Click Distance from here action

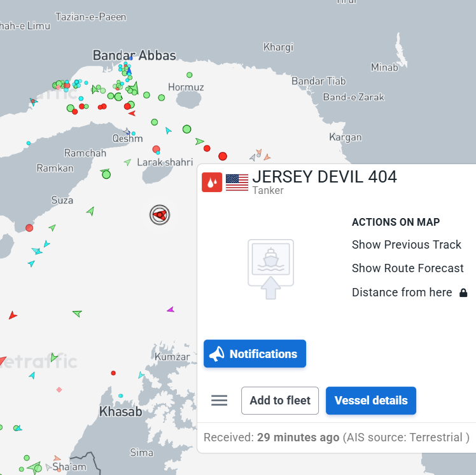pyautogui.click(x=402, y=293)
